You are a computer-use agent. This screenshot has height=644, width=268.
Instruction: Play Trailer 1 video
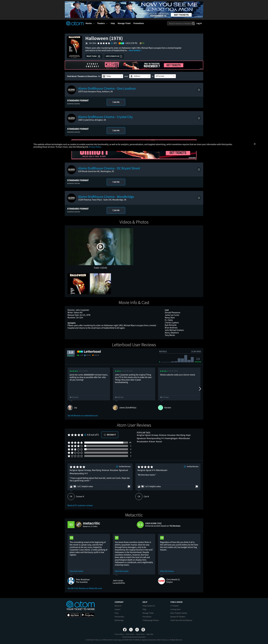point(100,247)
